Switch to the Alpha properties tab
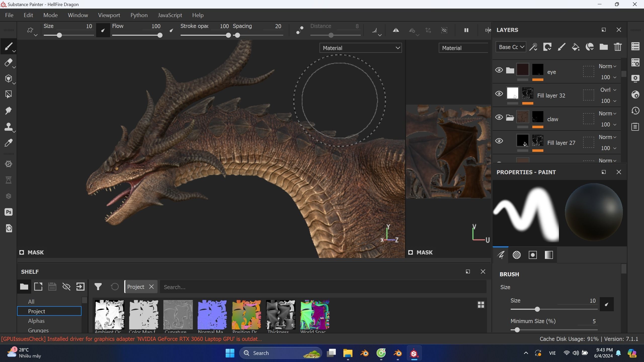644x362 pixels. click(x=516, y=255)
